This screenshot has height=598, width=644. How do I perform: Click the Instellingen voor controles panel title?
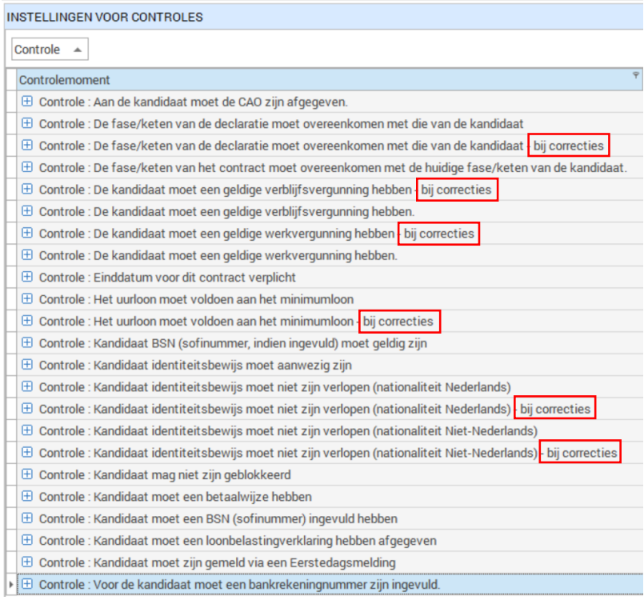[x=105, y=17]
